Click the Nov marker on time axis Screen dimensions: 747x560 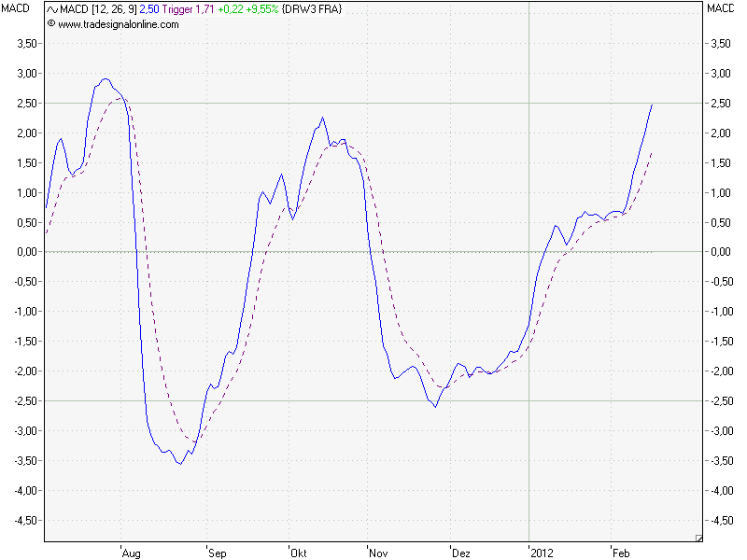378,553
